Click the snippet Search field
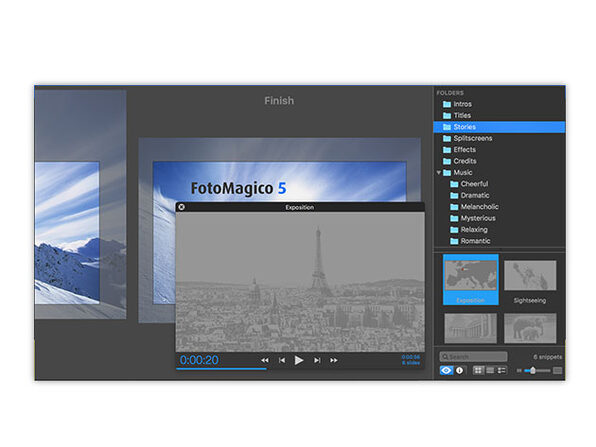This screenshot has height=447, width=596. tap(473, 357)
